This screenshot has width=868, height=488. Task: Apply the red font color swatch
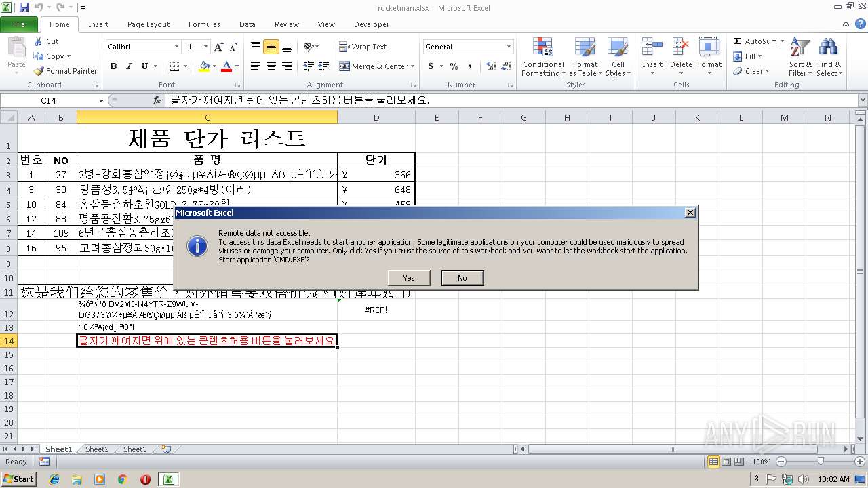coord(226,66)
